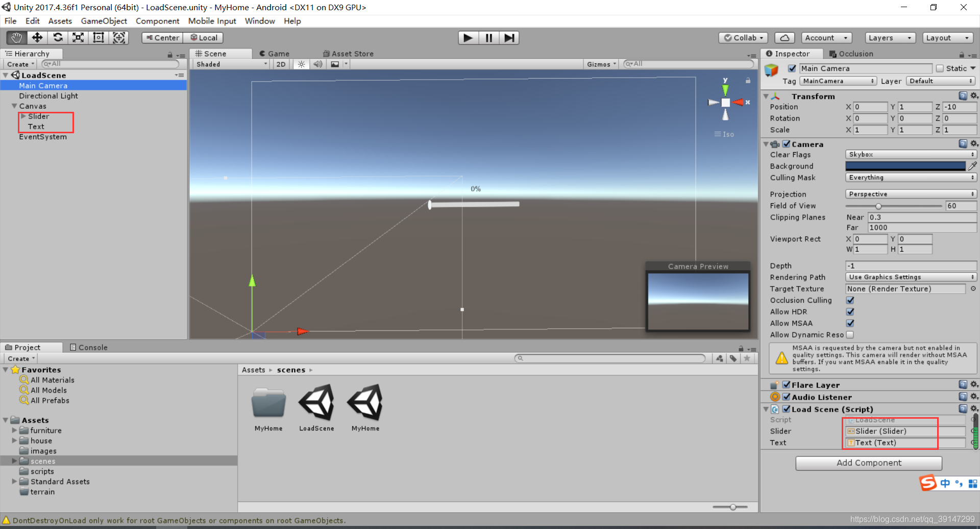Toggle the Static checkbox for Main Camera
This screenshot has height=529, width=980.
(x=940, y=68)
